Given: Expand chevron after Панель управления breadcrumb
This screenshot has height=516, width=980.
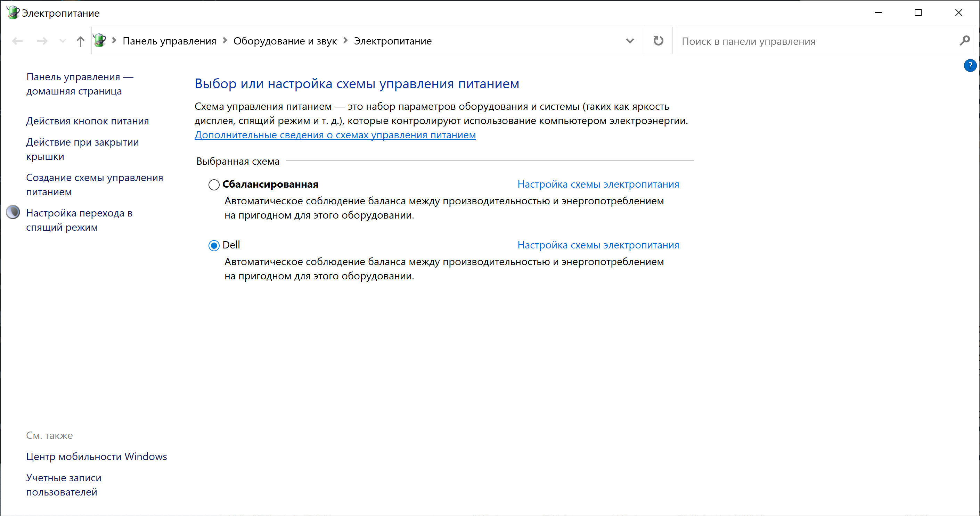Looking at the screenshot, I should tap(225, 40).
